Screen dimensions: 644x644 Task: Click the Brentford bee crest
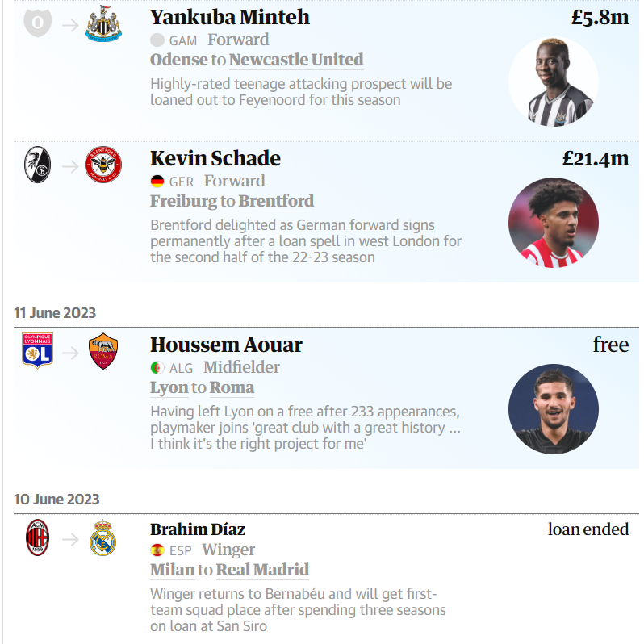pos(103,165)
